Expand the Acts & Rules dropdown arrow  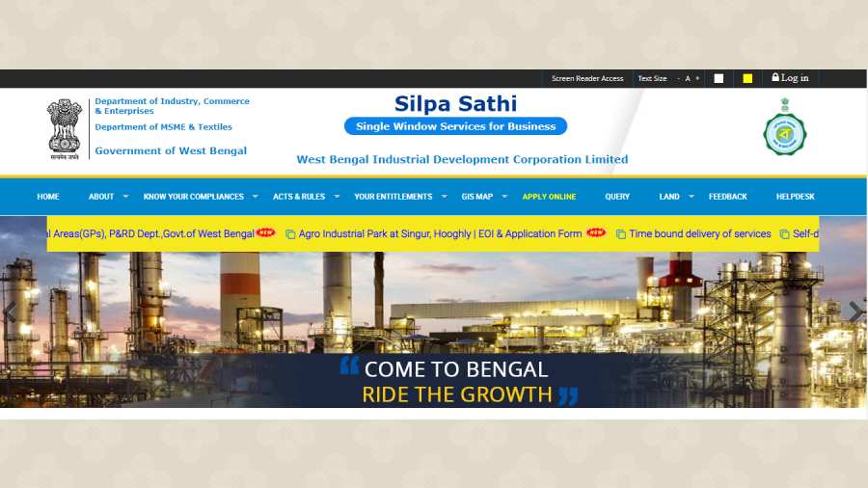click(x=337, y=197)
